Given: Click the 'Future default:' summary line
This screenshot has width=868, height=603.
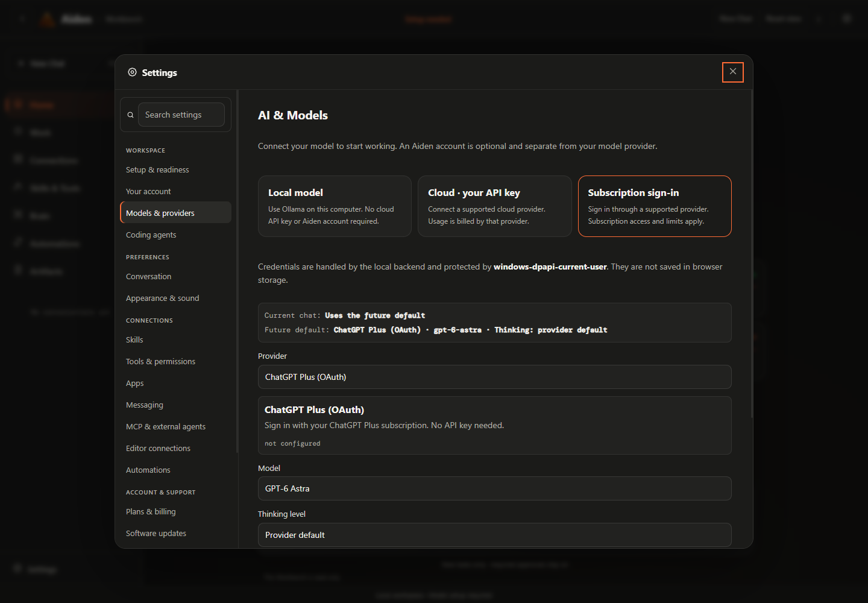Looking at the screenshot, I should (x=436, y=330).
